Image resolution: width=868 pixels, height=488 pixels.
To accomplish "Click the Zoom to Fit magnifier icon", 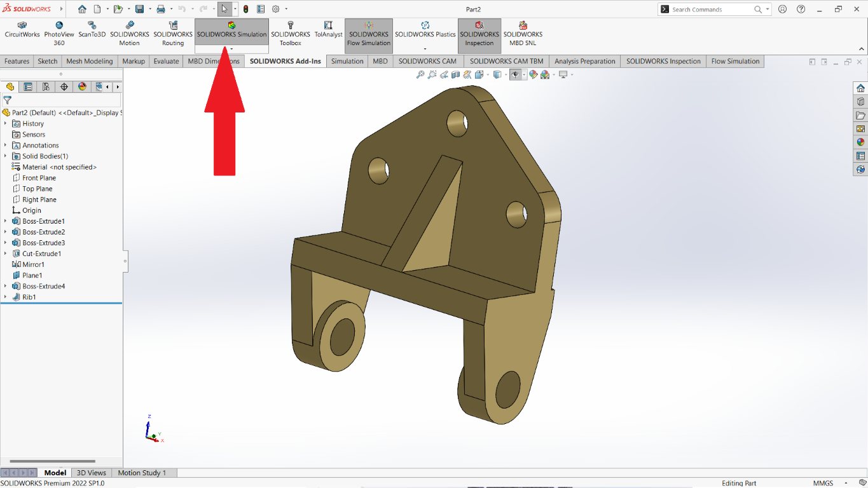I will coord(420,75).
